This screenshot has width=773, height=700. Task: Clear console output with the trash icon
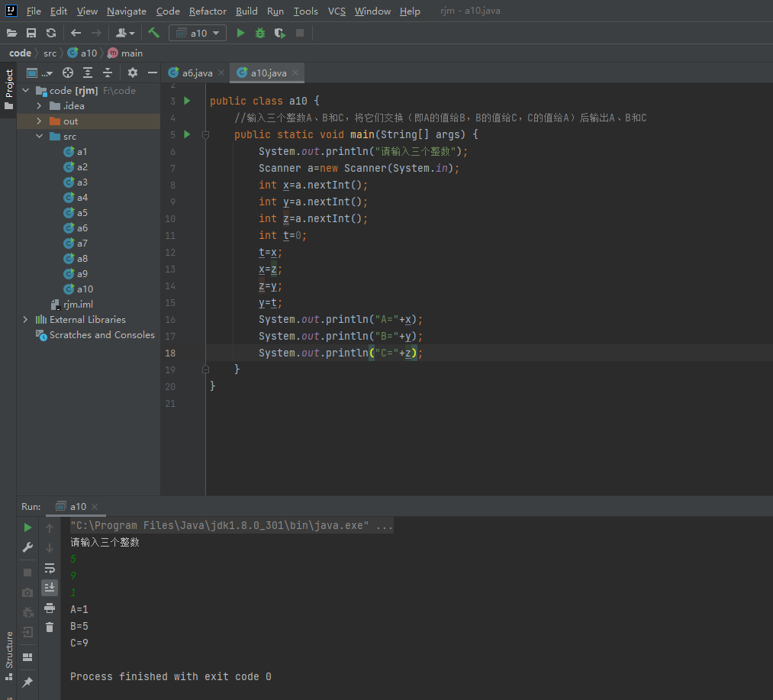click(x=50, y=627)
